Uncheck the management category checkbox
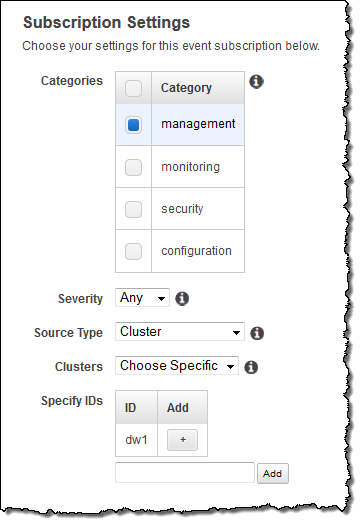 click(133, 125)
